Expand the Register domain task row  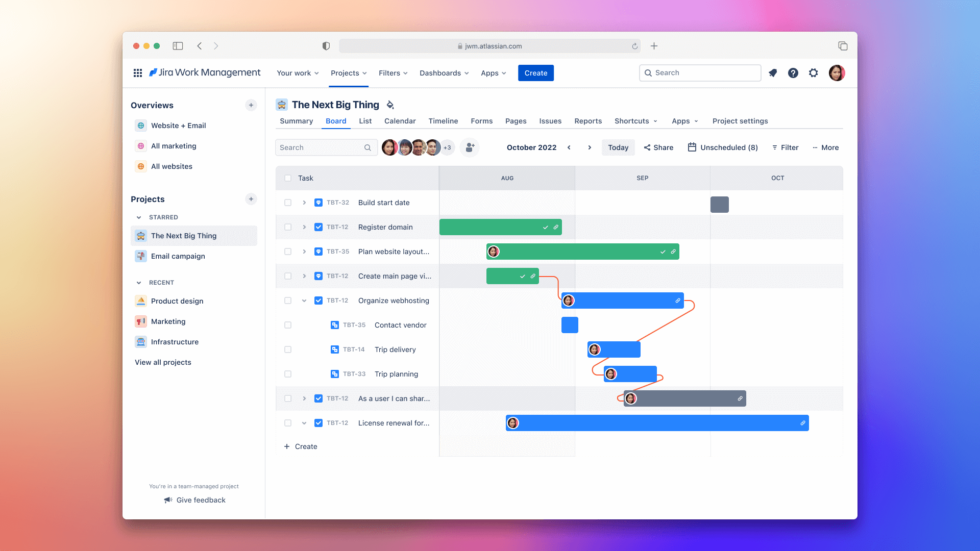[x=304, y=227]
